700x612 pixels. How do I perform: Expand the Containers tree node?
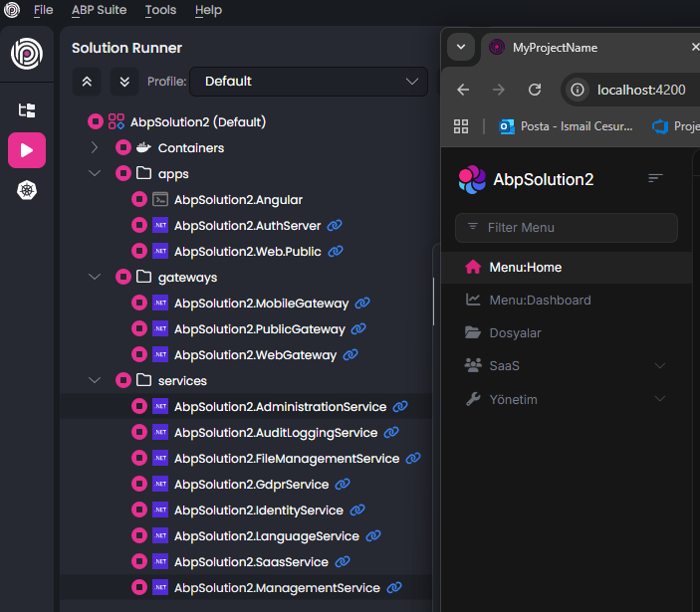[x=95, y=148]
